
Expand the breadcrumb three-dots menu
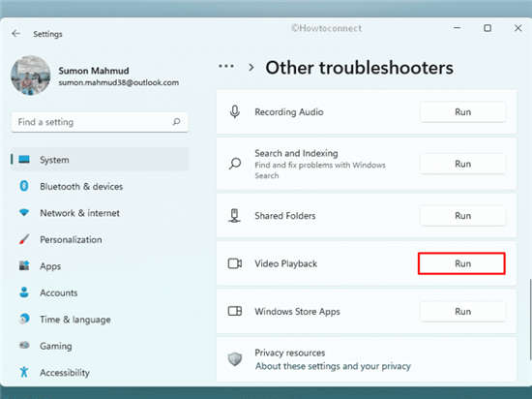tap(226, 66)
